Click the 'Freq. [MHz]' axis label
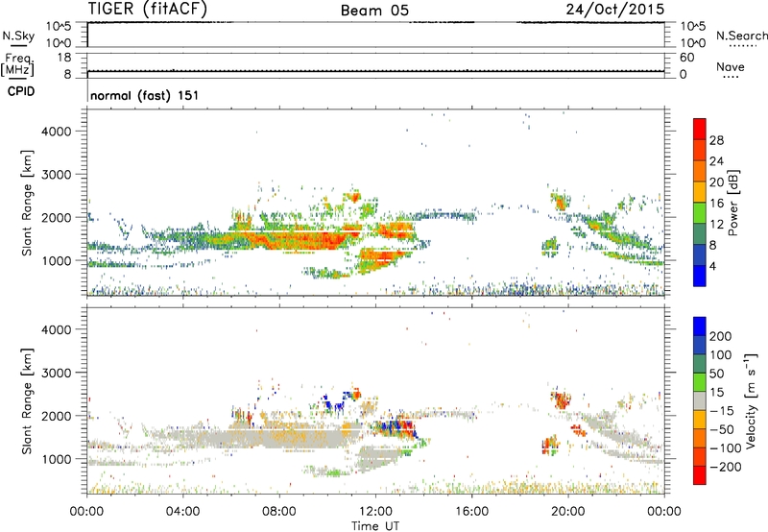 click(x=18, y=64)
